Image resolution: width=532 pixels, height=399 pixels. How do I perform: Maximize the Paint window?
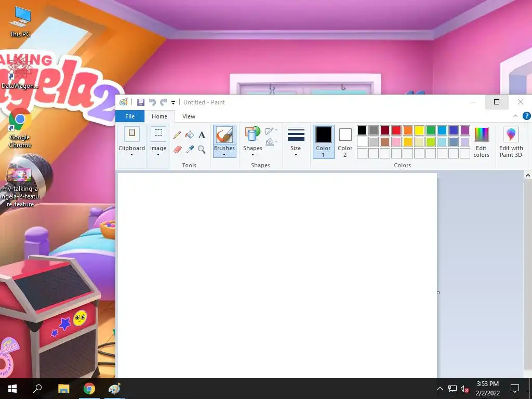[x=497, y=102]
